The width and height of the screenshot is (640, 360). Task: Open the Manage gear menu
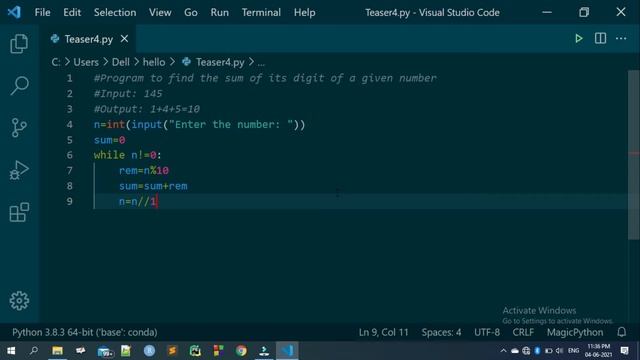(x=19, y=301)
